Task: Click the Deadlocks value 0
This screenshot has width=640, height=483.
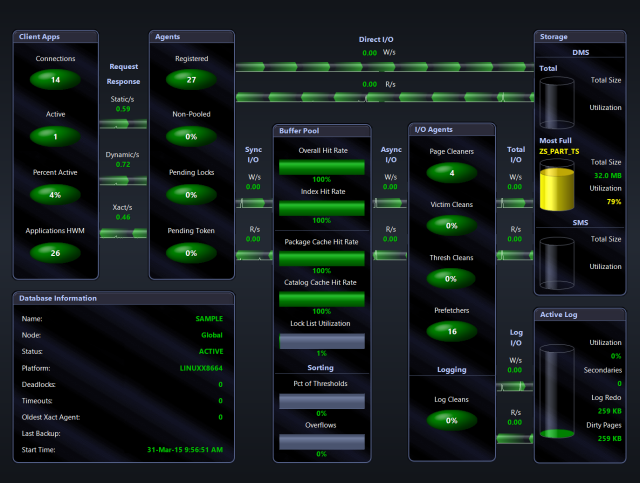Action: point(220,384)
